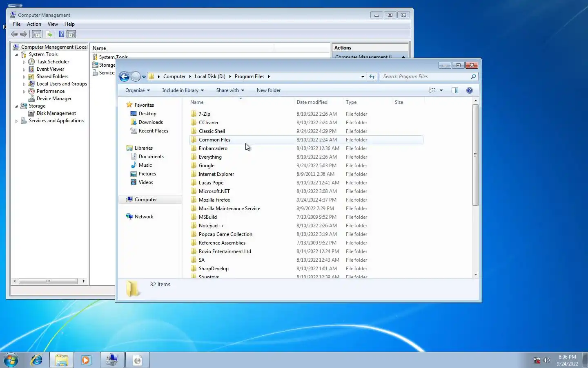Select Local Users and Groups node
Viewport: 588px width, 368px height.
click(62, 84)
